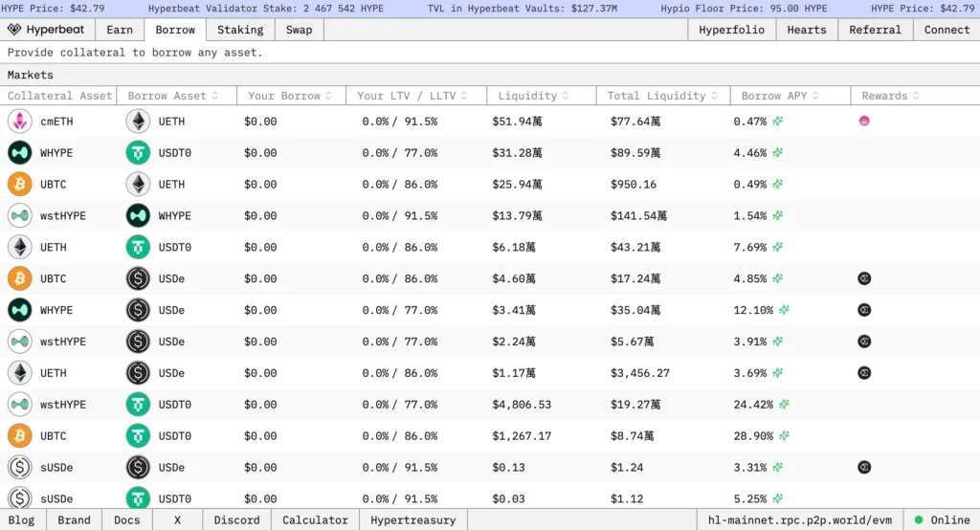Sort table by Borrow APY column

(780, 96)
